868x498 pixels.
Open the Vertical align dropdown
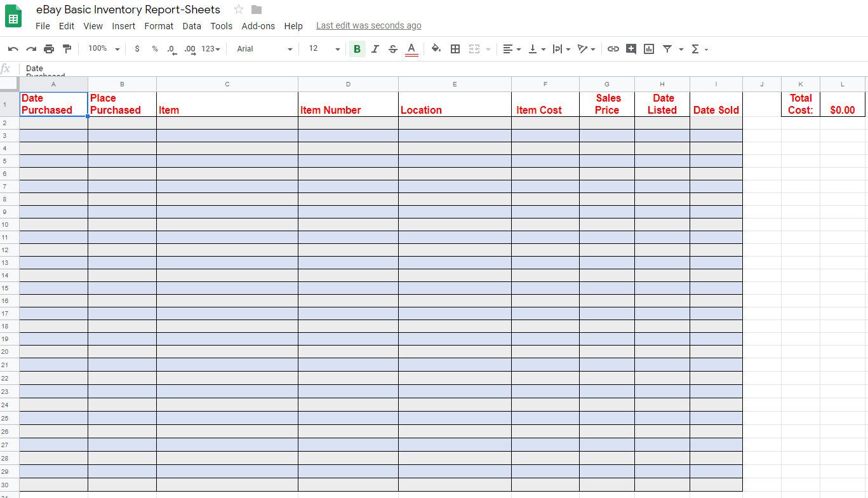[x=537, y=49]
